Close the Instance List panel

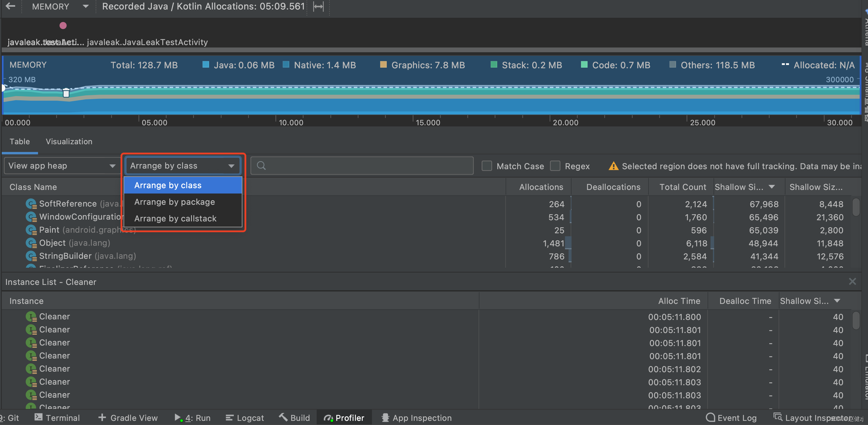(x=852, y=282)
